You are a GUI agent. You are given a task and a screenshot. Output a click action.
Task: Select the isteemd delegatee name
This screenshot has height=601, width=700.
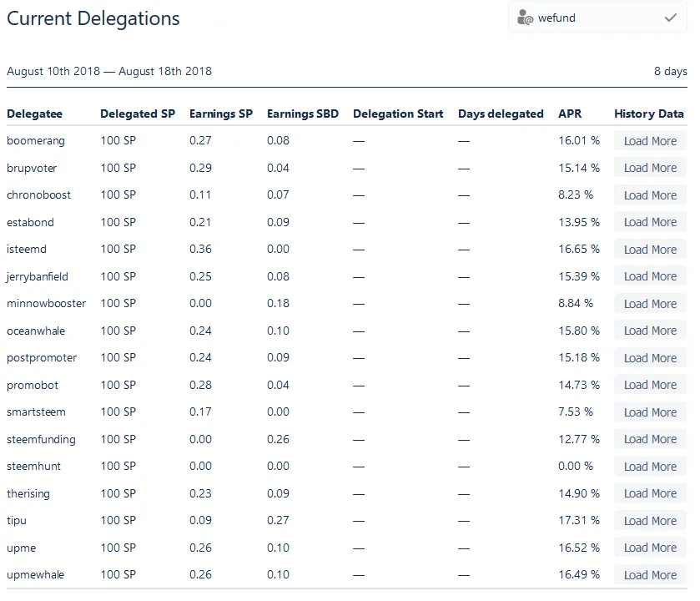tap(27, 249)
